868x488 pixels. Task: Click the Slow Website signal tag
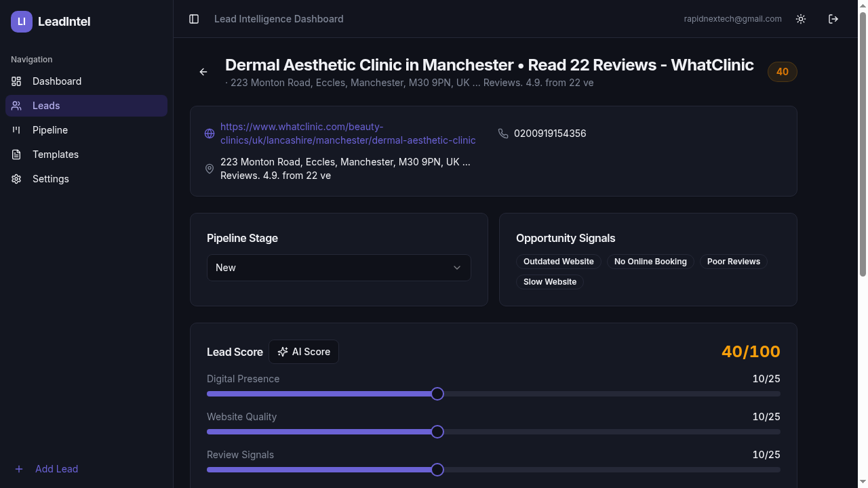[x=550, y=282]
